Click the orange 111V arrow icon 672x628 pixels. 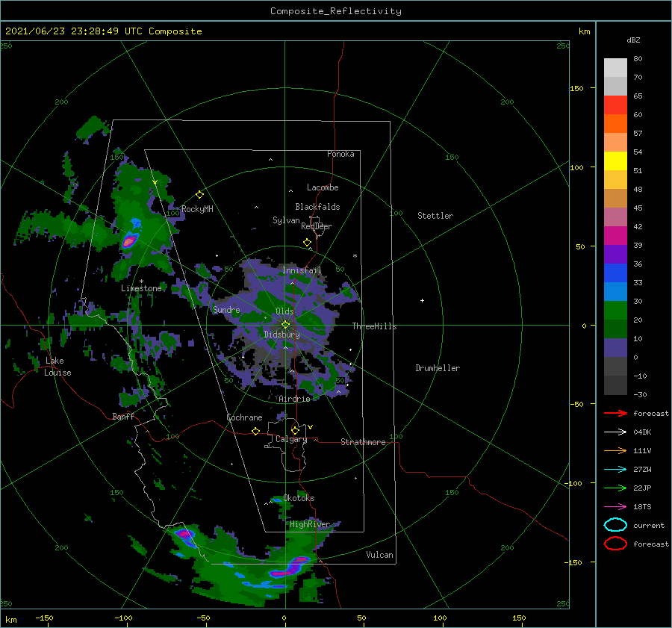[x=615, y=450]
